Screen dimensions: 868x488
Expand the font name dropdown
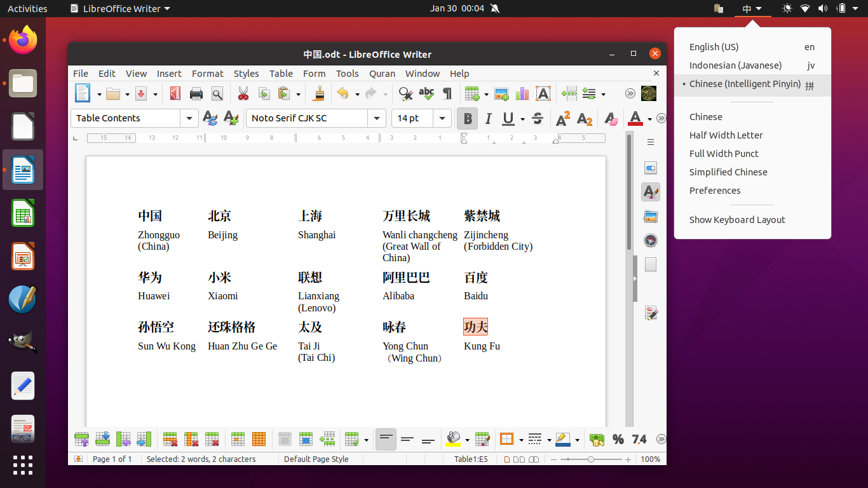[377, 118]
